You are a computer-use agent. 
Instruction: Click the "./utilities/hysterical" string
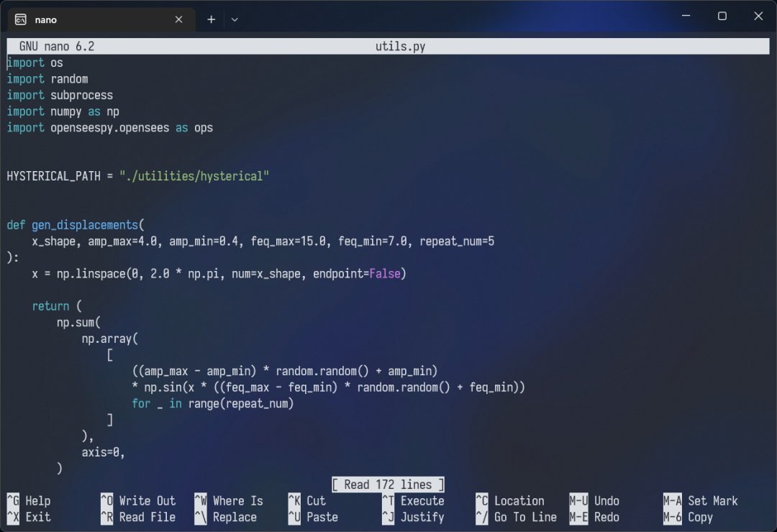194,176
